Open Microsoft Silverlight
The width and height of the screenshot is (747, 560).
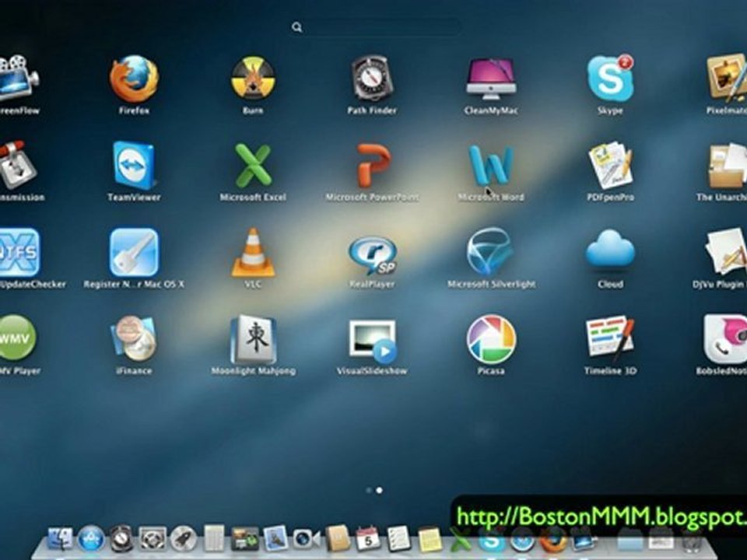(489, 252)
